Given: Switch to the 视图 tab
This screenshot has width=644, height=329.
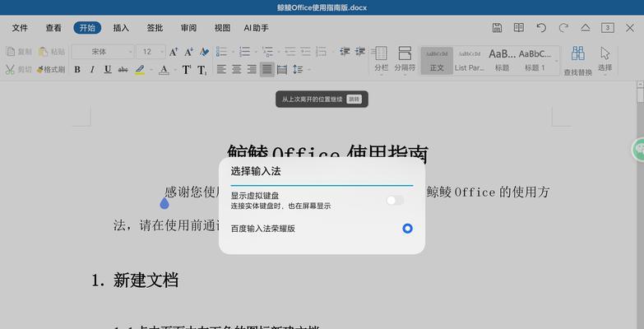Looking at the screenshot, I should (222, 28).
